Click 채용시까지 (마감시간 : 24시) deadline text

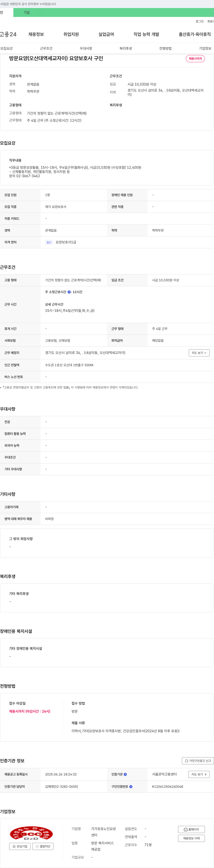30,711
